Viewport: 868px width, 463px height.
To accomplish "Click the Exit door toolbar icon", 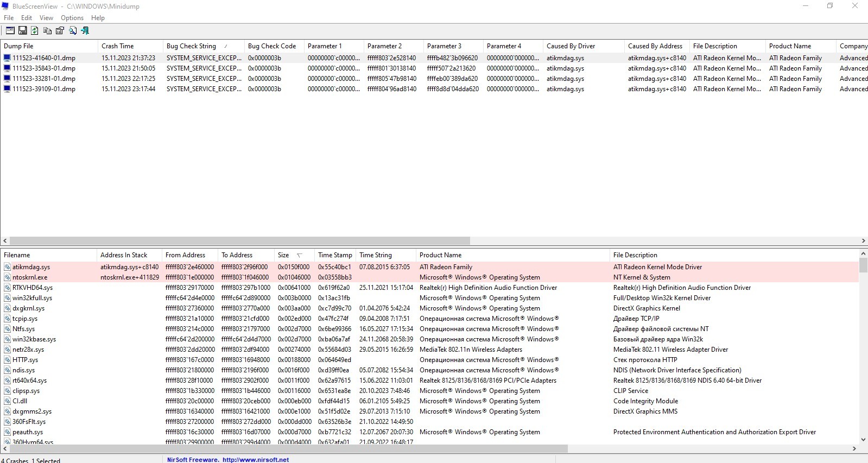I will pyautogui.click(x=85, y=31).
